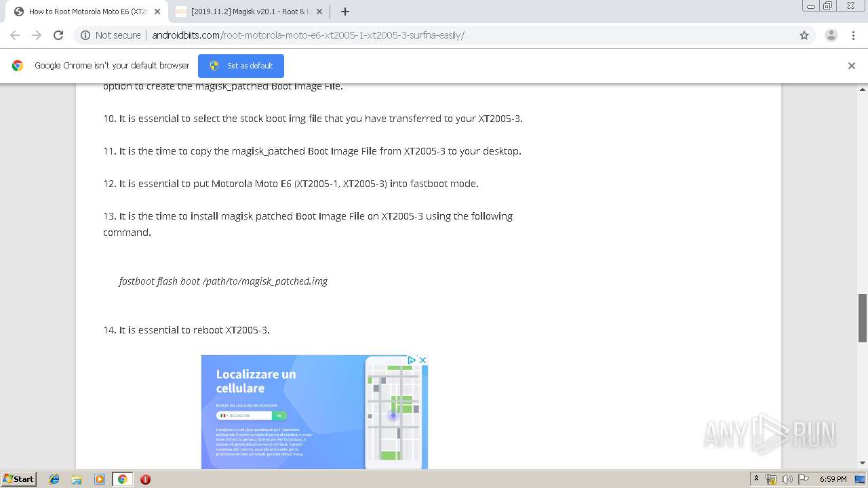Open the volume speaker tray icon
Viewport: 868px width, 488px height.
click(787, 479)
